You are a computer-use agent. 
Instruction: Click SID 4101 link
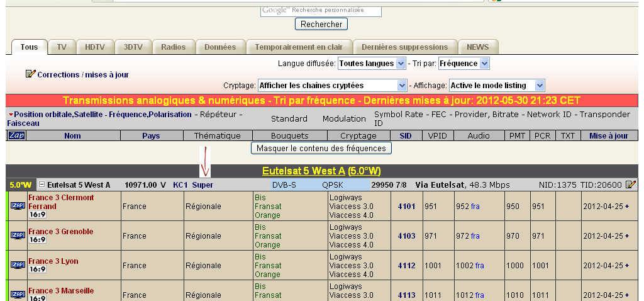coord(407,207)
